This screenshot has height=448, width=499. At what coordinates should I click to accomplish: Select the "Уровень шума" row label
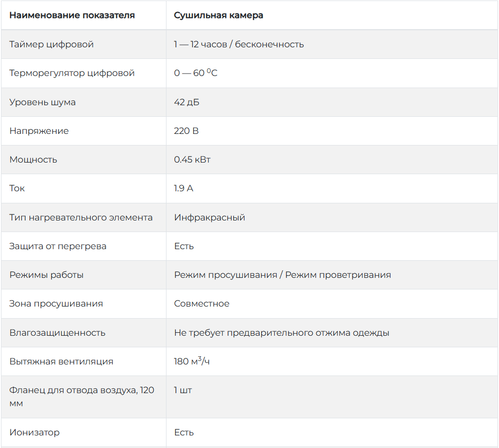[42, 102]
